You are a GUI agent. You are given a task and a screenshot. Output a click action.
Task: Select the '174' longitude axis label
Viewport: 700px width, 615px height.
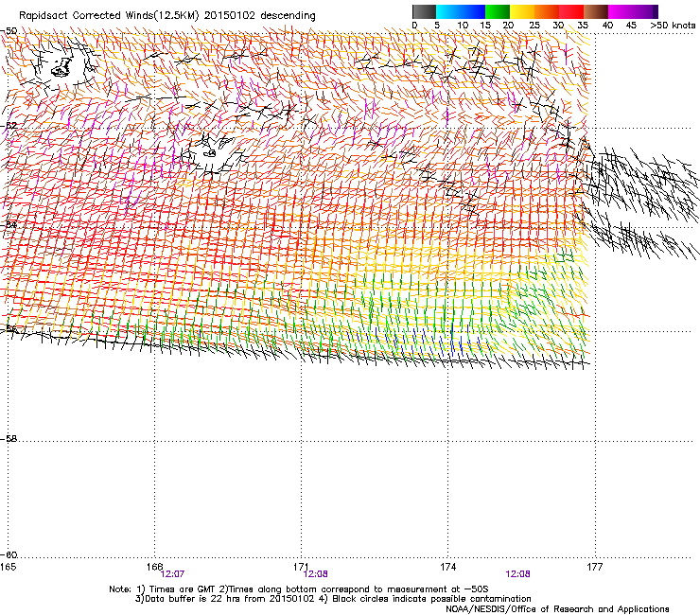click(447, 567)
